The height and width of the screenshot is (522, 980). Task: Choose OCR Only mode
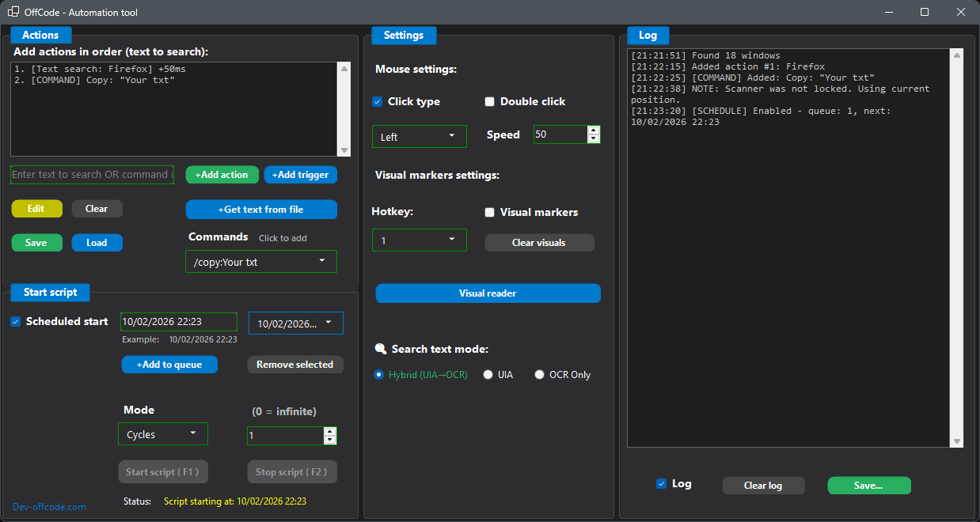click(x=539, y=374)
